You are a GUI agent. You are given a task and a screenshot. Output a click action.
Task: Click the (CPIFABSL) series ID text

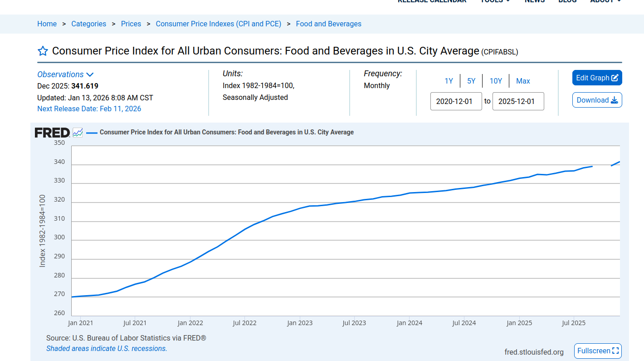(500, 52)
